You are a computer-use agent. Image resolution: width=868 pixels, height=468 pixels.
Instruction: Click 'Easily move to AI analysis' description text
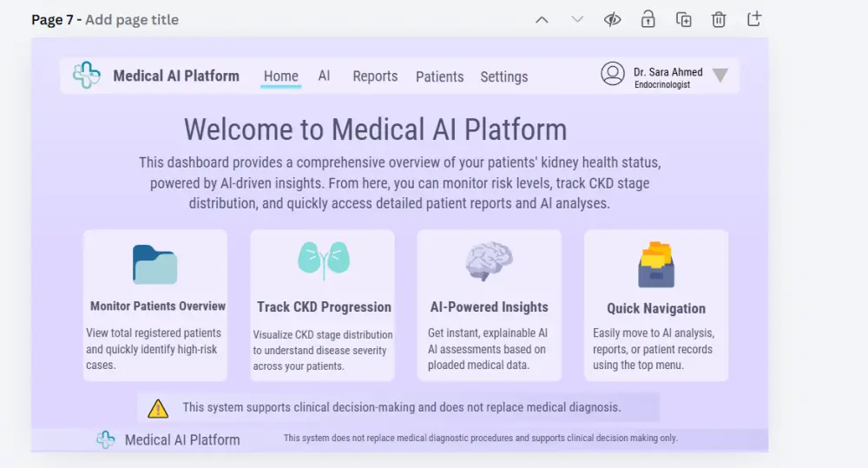(654, 349)
